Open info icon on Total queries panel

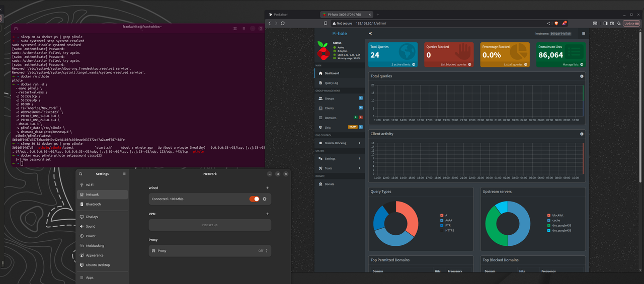coord(582,76)
